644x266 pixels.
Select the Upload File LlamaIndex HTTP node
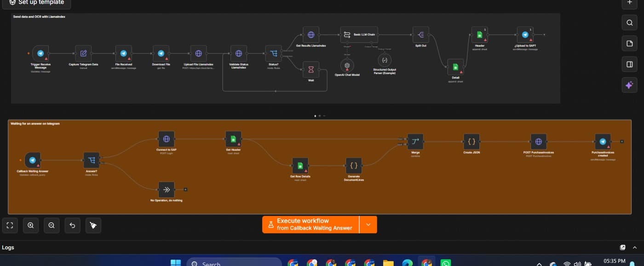(x=199, y=53)
